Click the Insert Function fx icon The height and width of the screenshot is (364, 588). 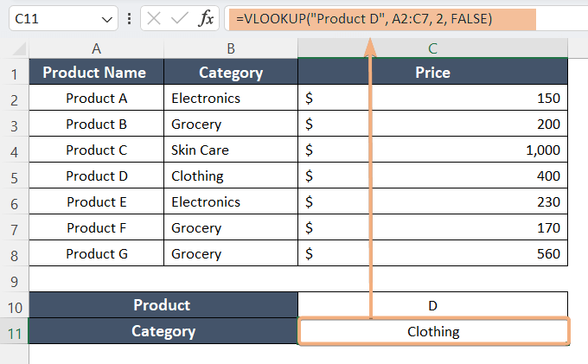pos(206,18)
